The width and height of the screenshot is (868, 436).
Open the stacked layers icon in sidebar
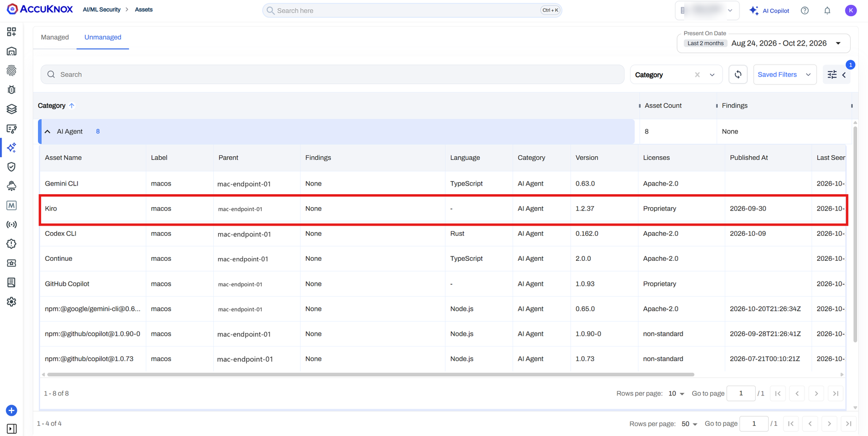pos(11,109)
